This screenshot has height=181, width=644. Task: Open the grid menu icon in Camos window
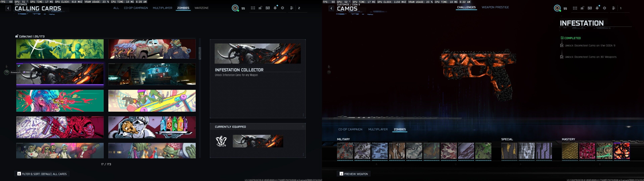(x=575, y=8)
